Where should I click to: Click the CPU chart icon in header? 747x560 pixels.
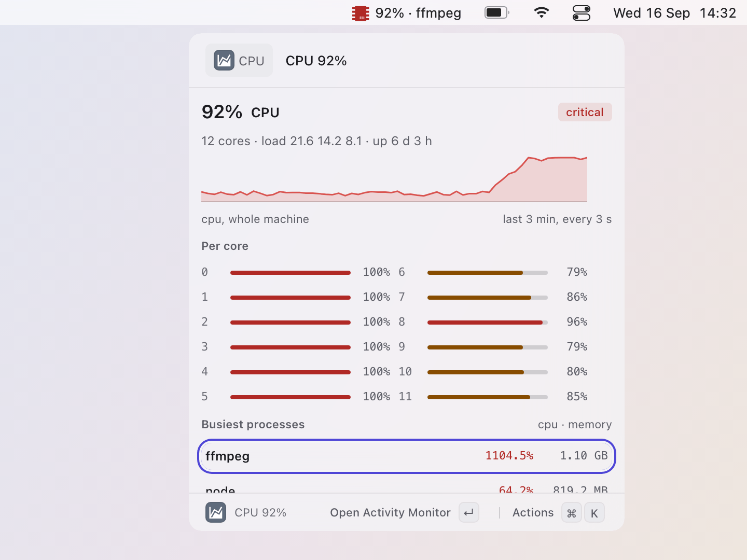tap(224, 61)
